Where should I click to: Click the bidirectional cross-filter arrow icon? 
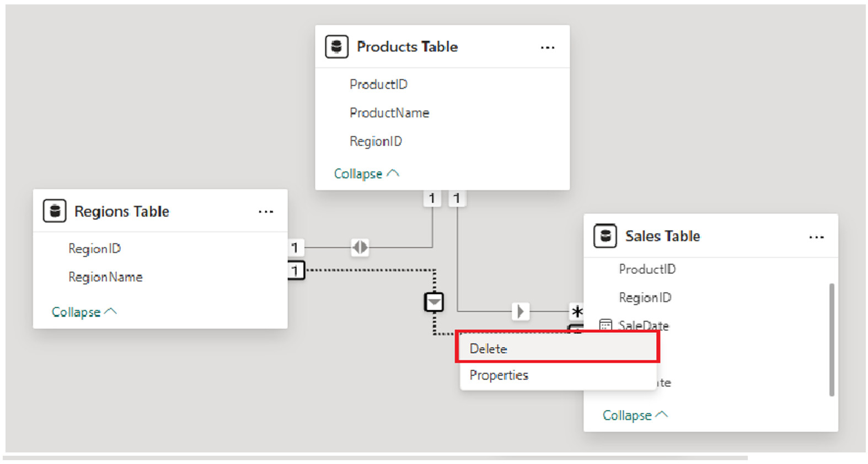pos(360,247)
